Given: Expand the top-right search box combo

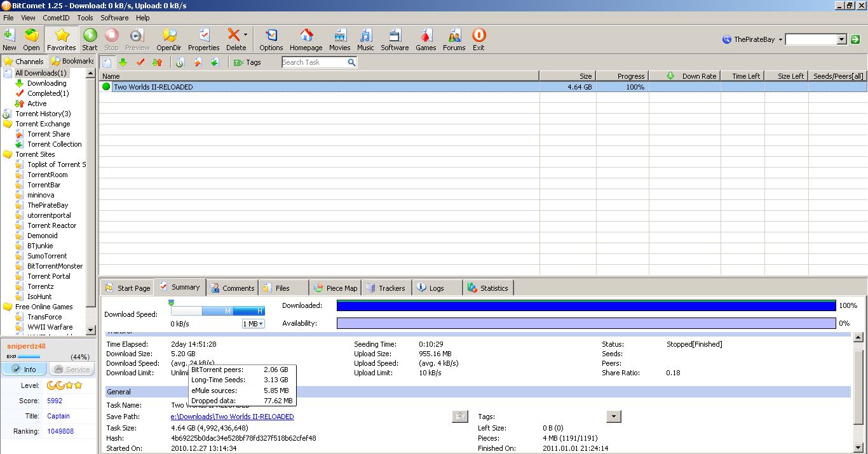Looking at the screenshot, I should pos(841,39).
